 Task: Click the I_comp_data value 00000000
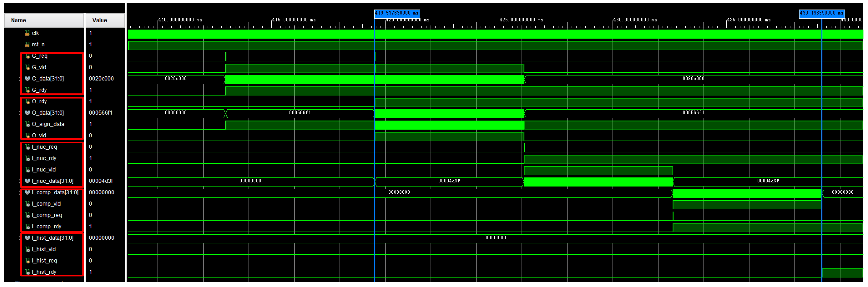click(x=101, y=192)
